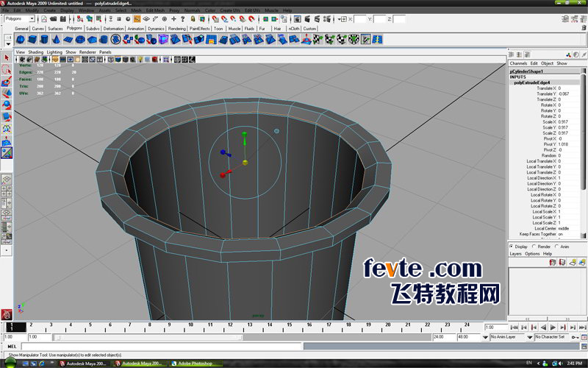Click the wireframe cube panel icon

pyautogui.click(x=111, y=60)
